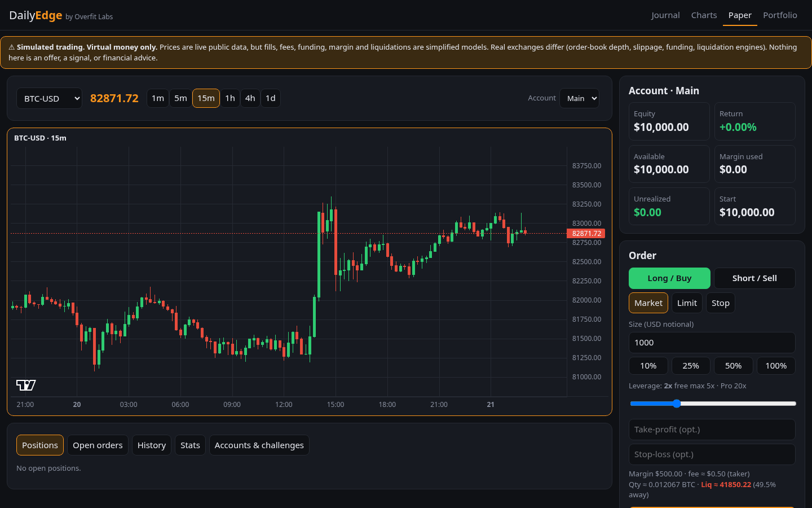Switch to Open orders tab

click(98, 445)
